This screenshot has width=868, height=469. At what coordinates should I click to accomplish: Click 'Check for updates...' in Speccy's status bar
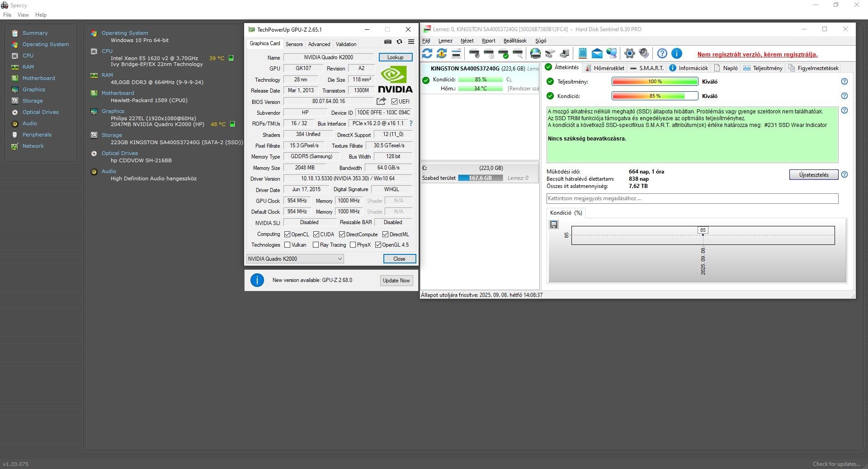836,464
